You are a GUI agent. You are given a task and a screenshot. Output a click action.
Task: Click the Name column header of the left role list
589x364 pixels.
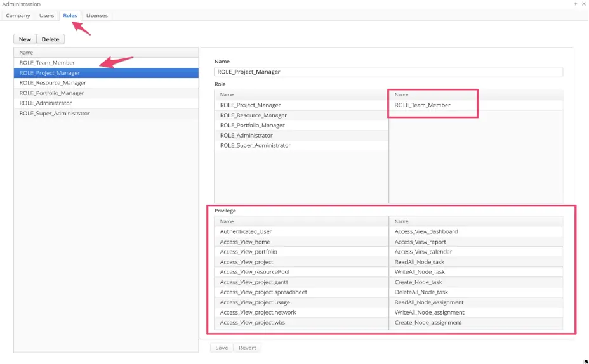[106, 53]
